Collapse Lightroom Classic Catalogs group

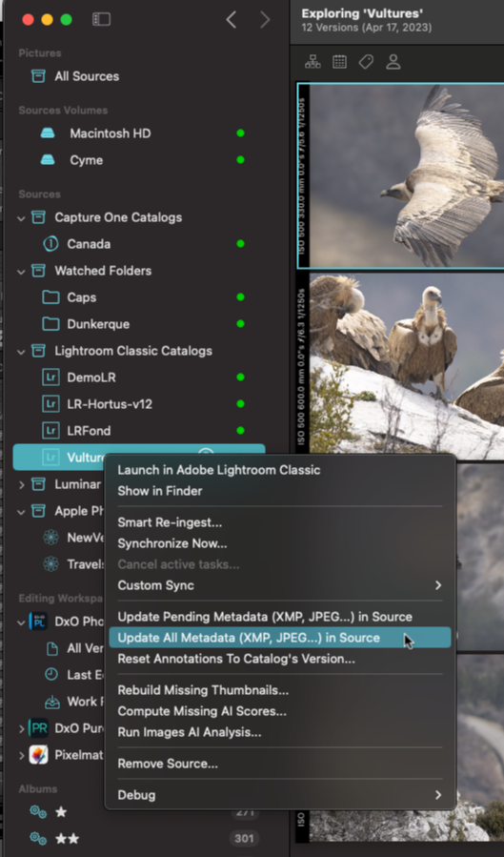pyautogui.click(x=21, y=352)
